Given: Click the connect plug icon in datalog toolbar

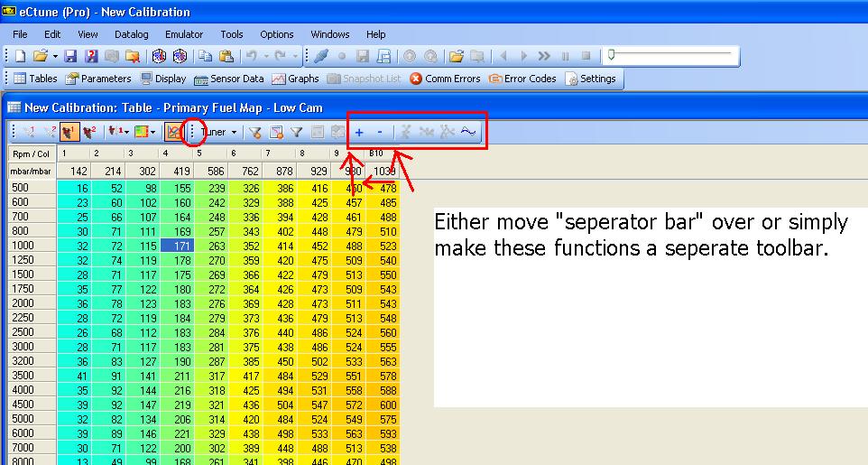Looking at the screenshot, I should click(x=321, y=56).
